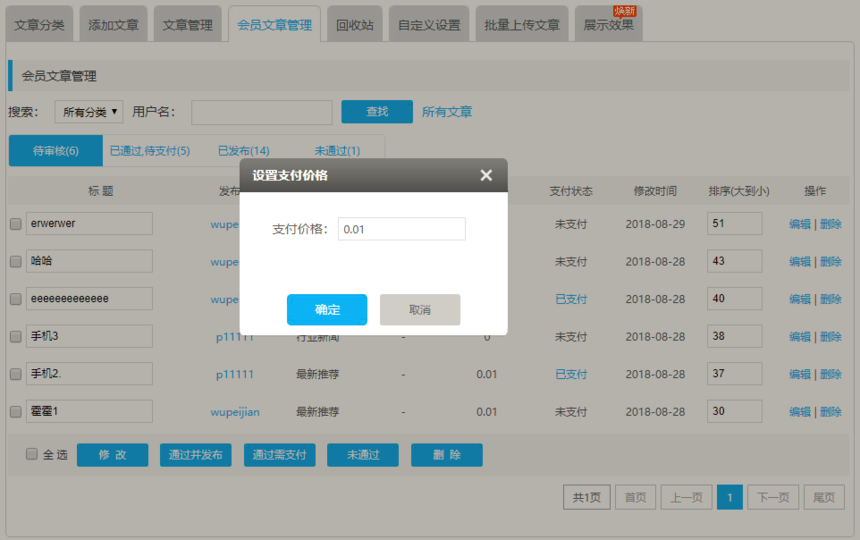
Task: Click the 确定 button in dialog
Action: [327, 310]
